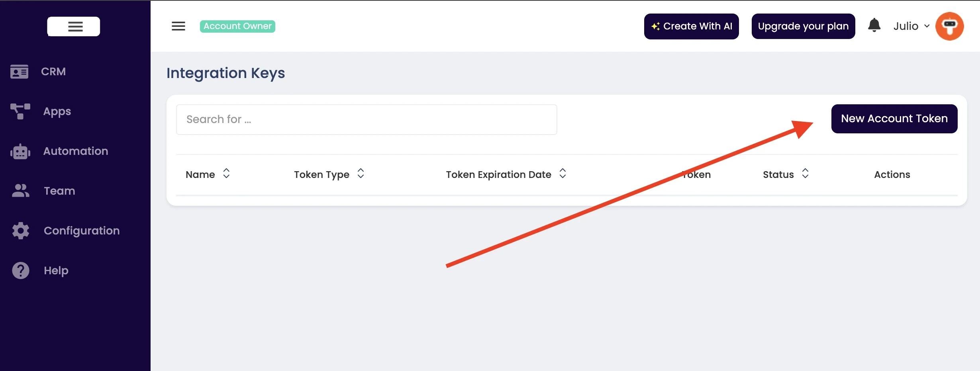
Task: Click the Help question mark icon
Action: (x=21, y=270)
